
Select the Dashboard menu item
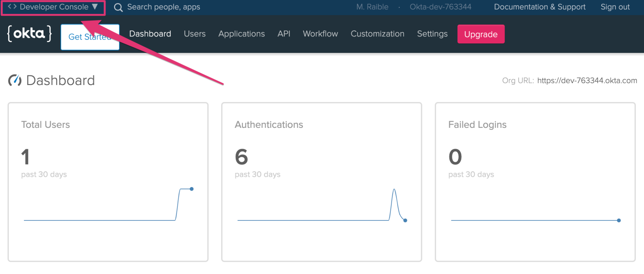150,34
